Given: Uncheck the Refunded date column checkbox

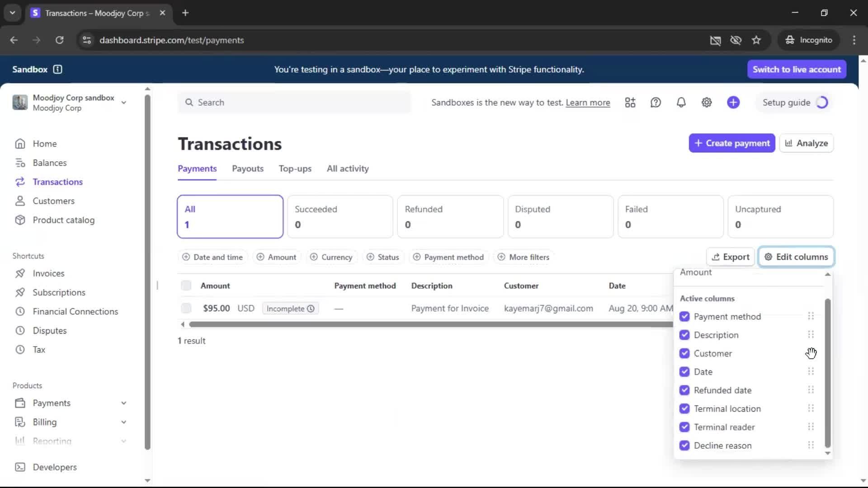Looking at the screenshot, I should tap(684, 390).
